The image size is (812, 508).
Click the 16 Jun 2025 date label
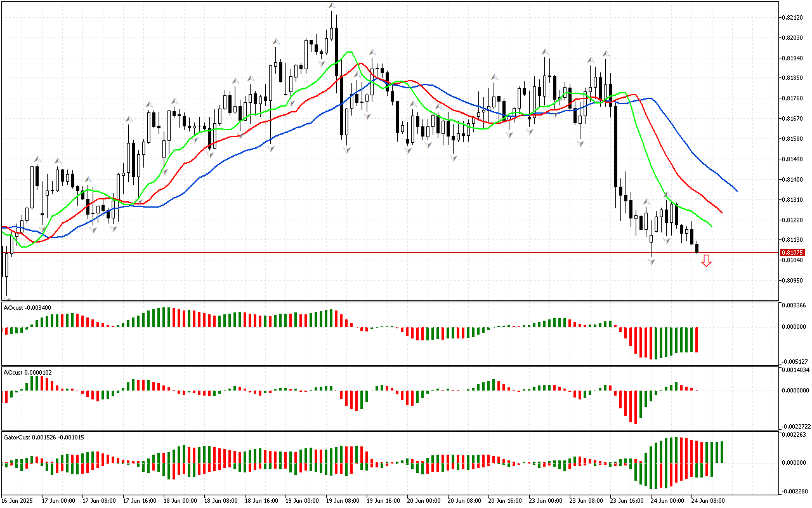click(16, 501)
